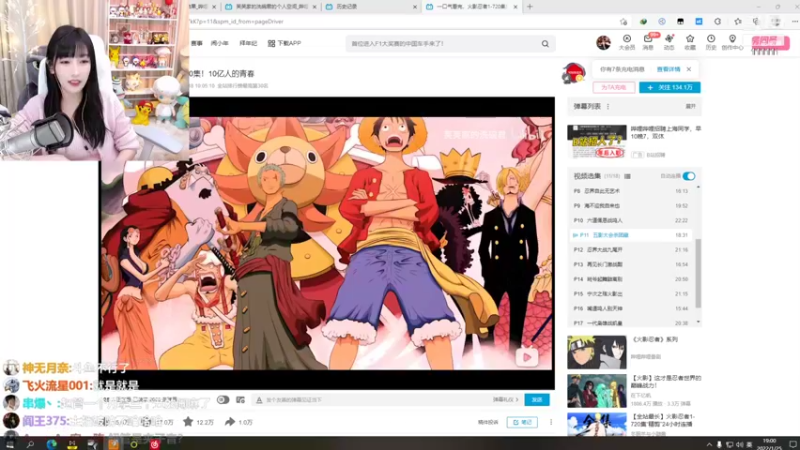Select episode P8 in the list
The height and width of the screenshot is (450, 800).
click(x=631, y=191)
